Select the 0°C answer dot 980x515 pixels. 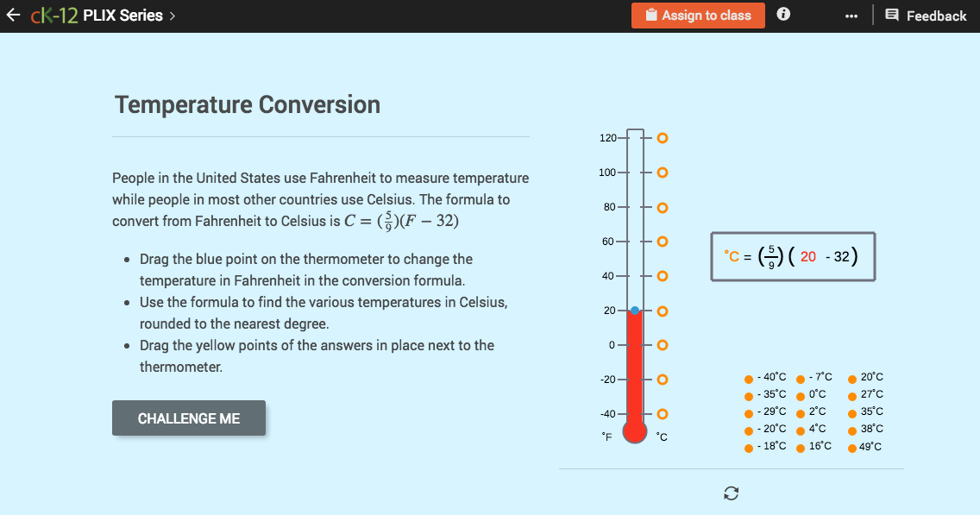(x=801, y=394)
